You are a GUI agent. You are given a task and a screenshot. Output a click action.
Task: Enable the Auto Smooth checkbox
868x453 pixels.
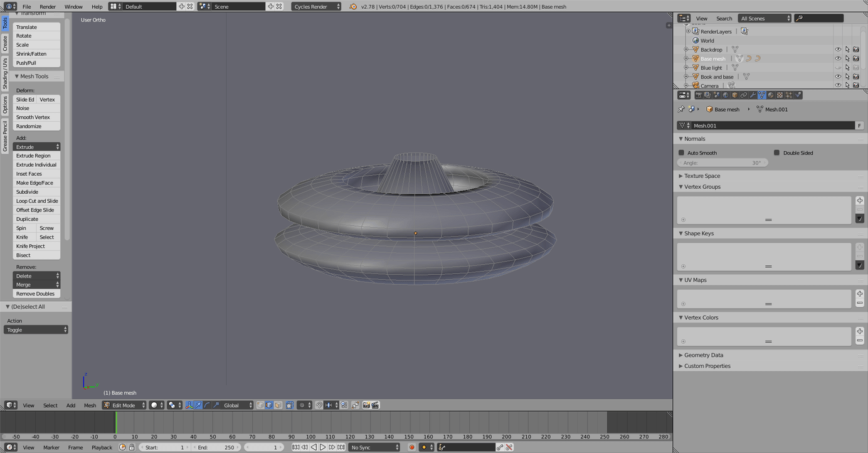point(681,152)
